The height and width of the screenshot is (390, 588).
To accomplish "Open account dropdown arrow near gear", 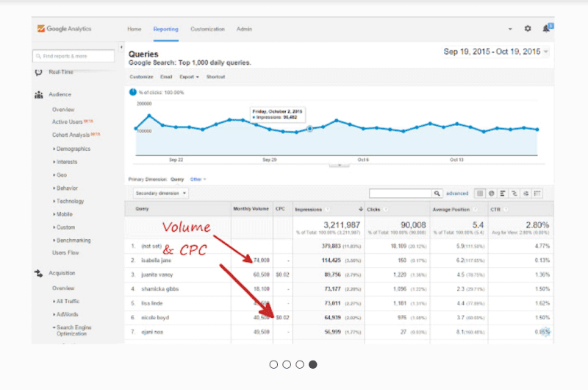I will [x=510, y=29].
